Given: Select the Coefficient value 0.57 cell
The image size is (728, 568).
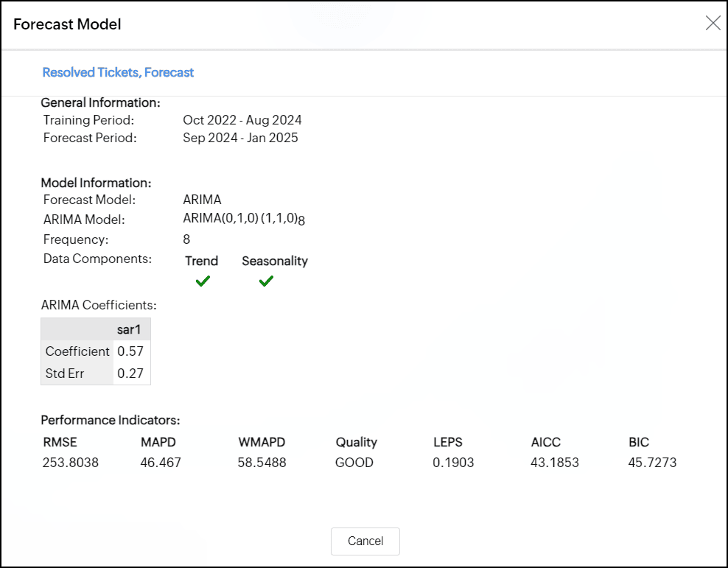Looking at the screenshot, I should [x=130, y=351].
